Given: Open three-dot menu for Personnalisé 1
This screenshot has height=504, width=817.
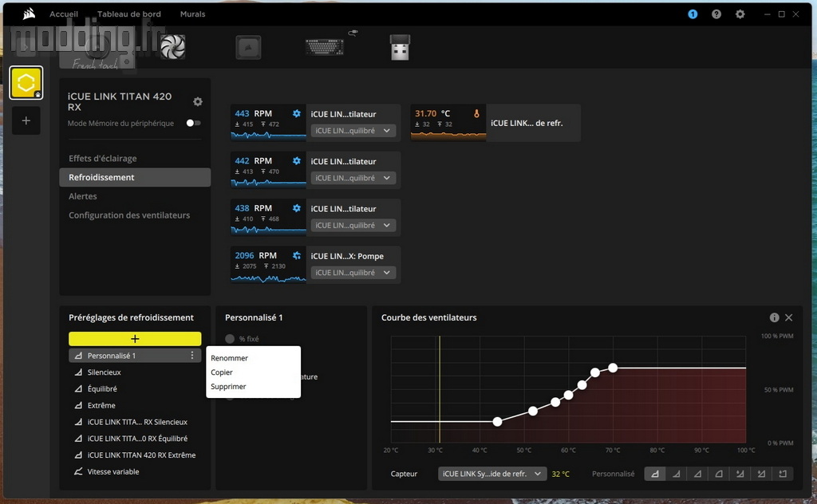Looking at the screenshot, I should pos(192,355).
